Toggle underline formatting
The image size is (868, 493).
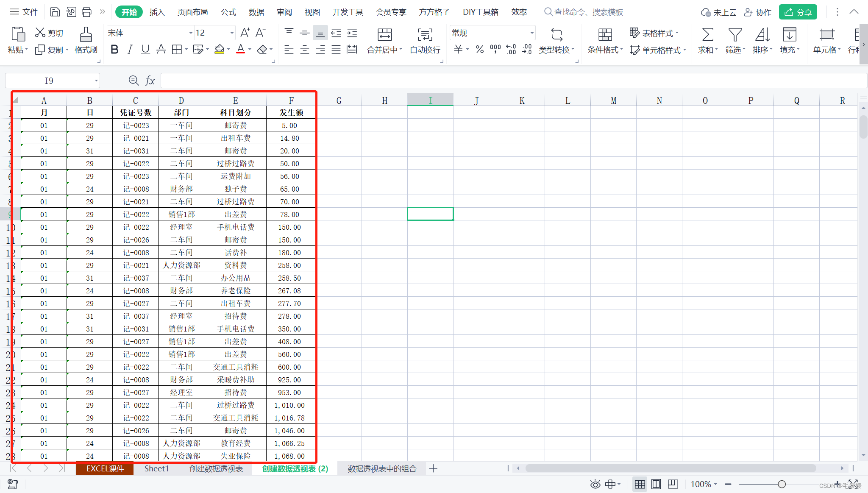pos(145,50)
